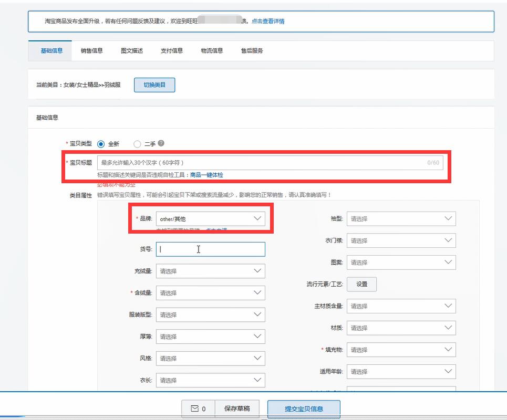Switch to the 销售信息 tab

point(91,51)
